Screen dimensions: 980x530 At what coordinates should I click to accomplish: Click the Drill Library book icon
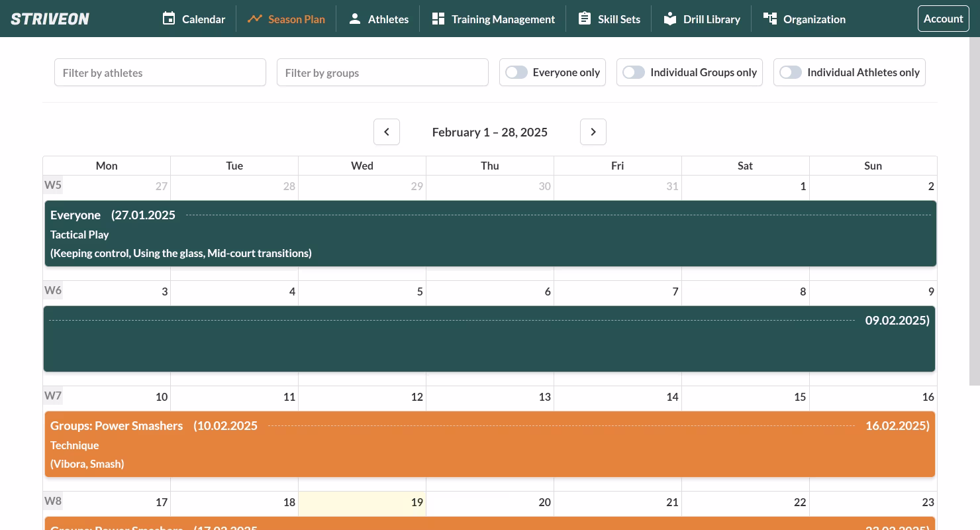tap(670, 19)
